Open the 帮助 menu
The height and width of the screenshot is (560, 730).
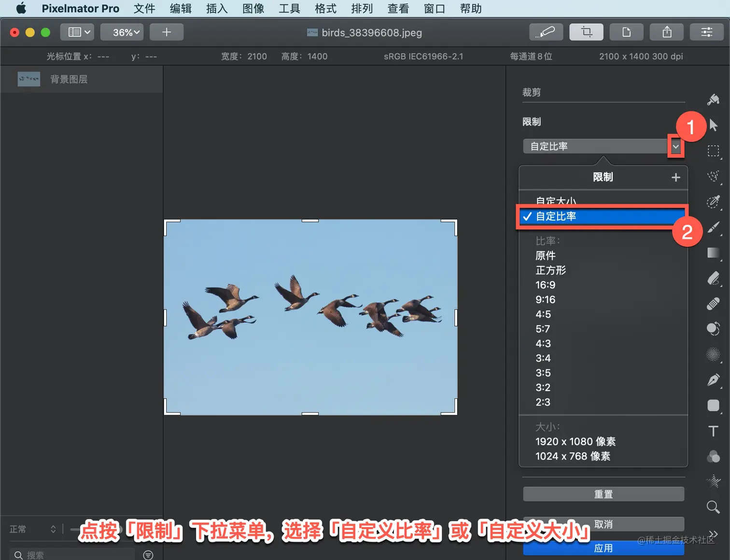[x=471, y=8]
